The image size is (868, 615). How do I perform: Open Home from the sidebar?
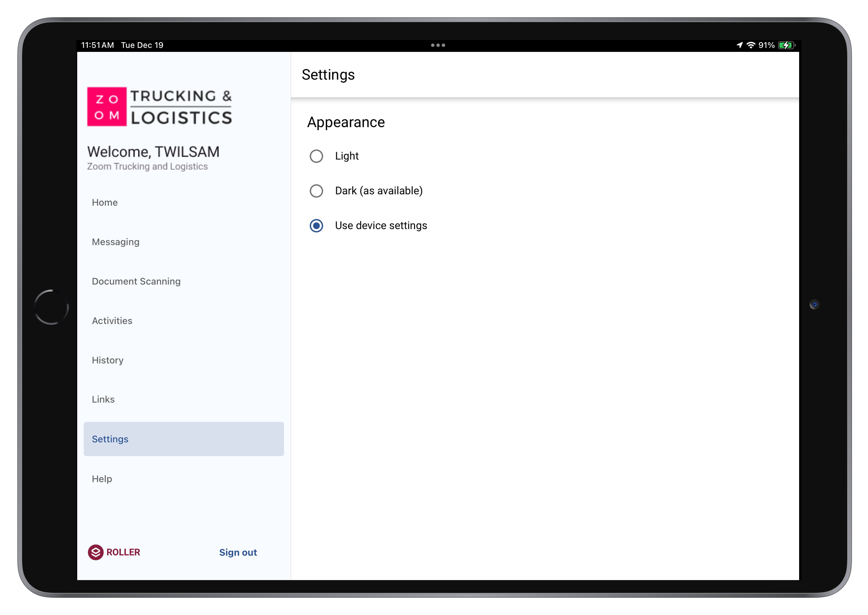pos(105,203)
